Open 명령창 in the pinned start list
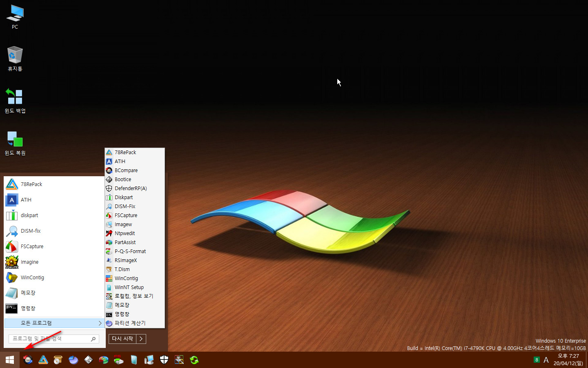 (x=54, y=309)
